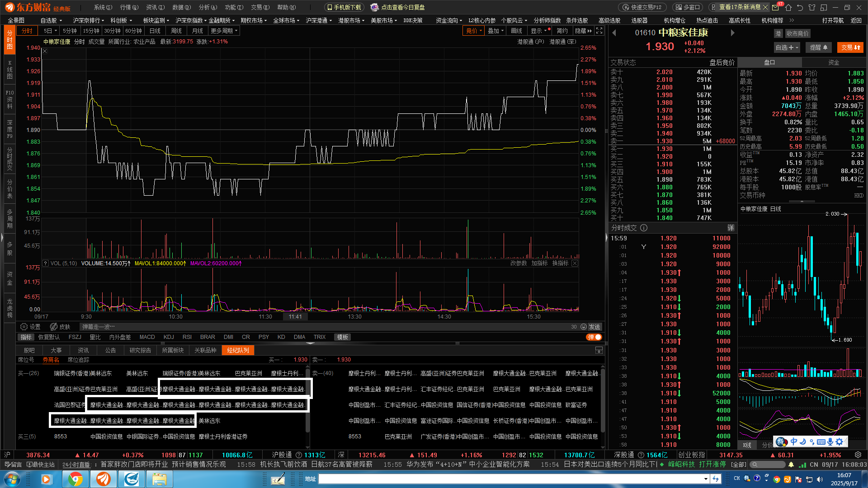Toggle the 指标 indicator button
Image resolution: width=868 pixels, height=488 pixels.
coord(26,337)
